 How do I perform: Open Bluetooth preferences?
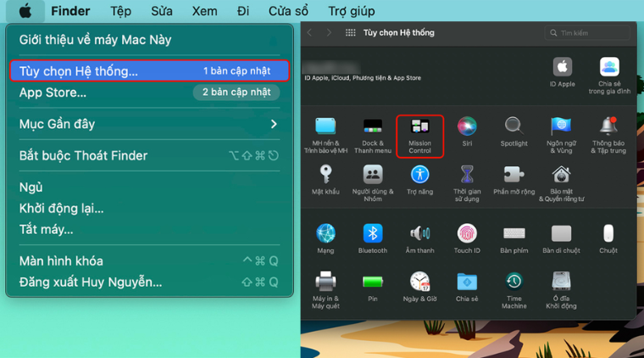(373, 238)
